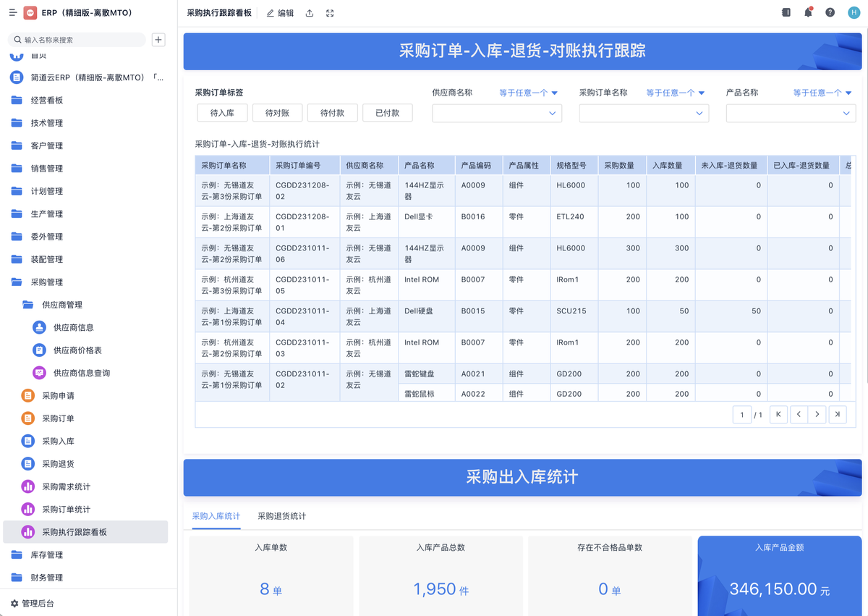
Task: Click the export share icon in toolbar
Action: point(310,13)
